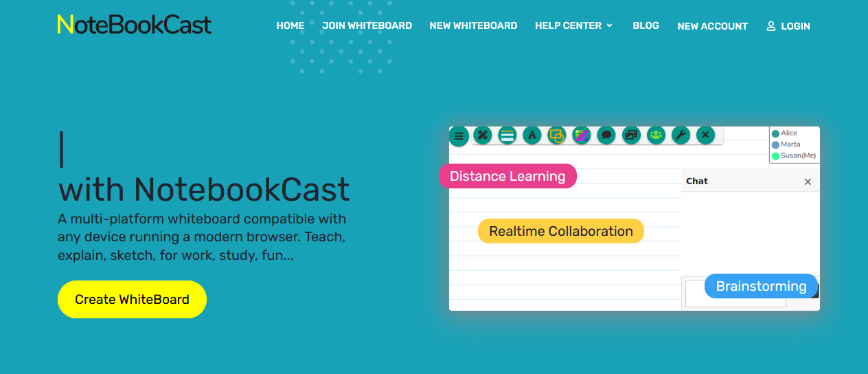The width and height of the screenshot is (868, 374).
Task: Select participant Marta in the user list
Action: pyautogui.click(x=786, y=144)
